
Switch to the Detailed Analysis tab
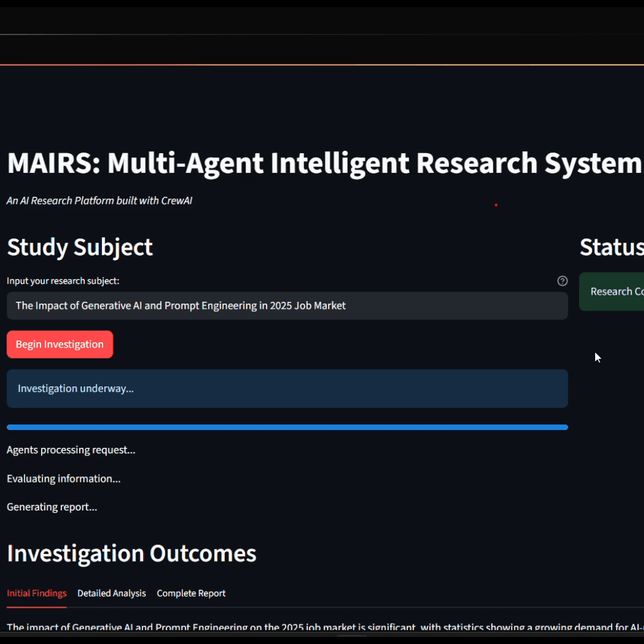coord(112,593)
